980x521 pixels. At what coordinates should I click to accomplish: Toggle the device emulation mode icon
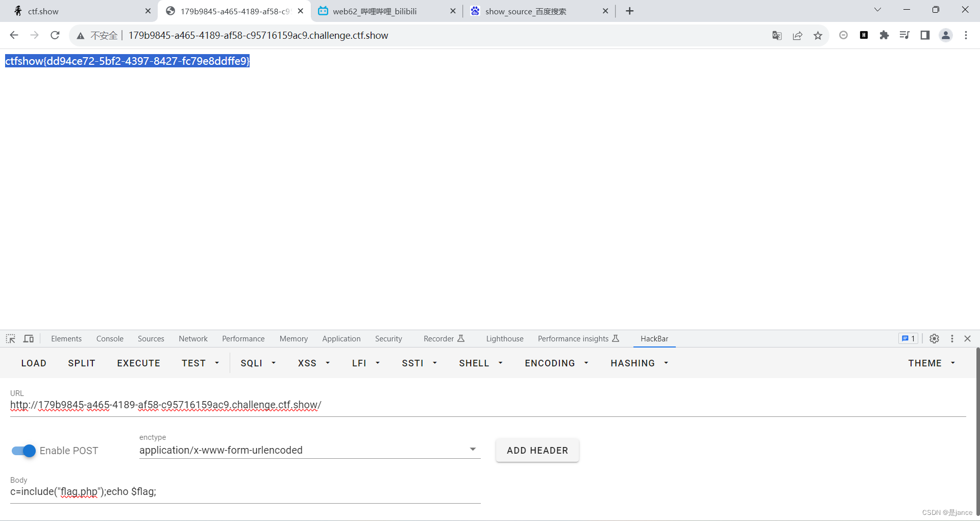[x=29, y=338]
